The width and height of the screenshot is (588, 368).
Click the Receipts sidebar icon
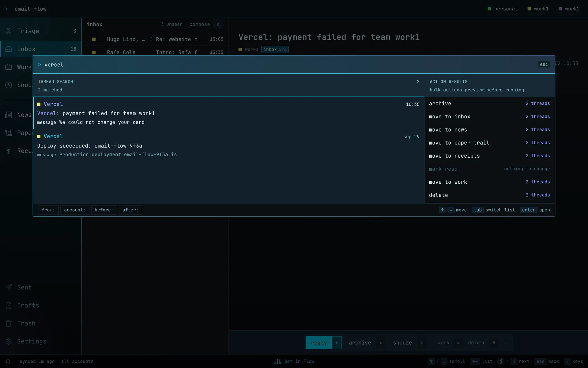pyautogui.click(x=9, y=151)
